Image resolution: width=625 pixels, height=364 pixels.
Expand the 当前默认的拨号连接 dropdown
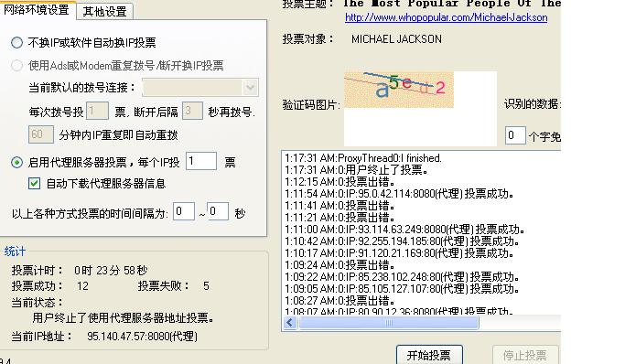(251, 87)
